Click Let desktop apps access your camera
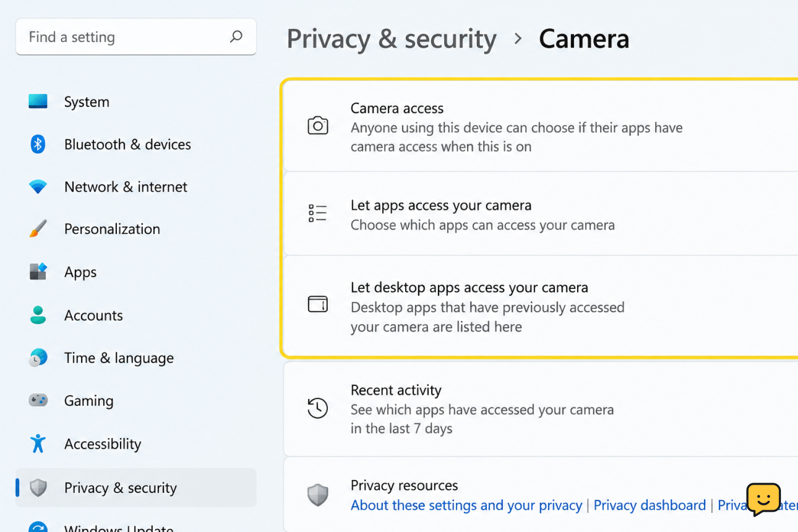798x532 pixels. pyautogui.click(x=469, y=288)
